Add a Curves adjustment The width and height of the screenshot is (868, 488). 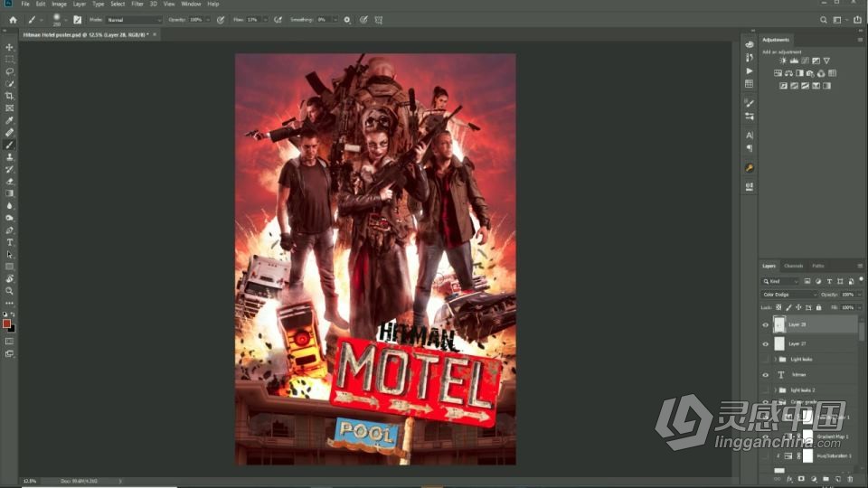pos(805,61)
